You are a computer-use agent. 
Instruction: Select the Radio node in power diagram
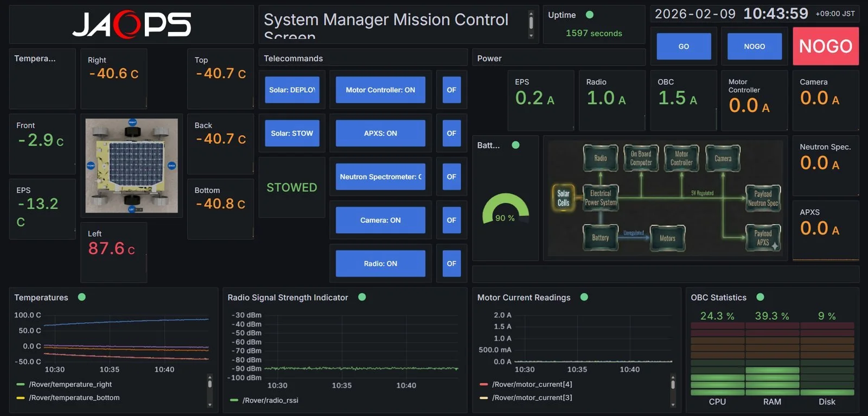pyautogui.click(x=601, y=158)
